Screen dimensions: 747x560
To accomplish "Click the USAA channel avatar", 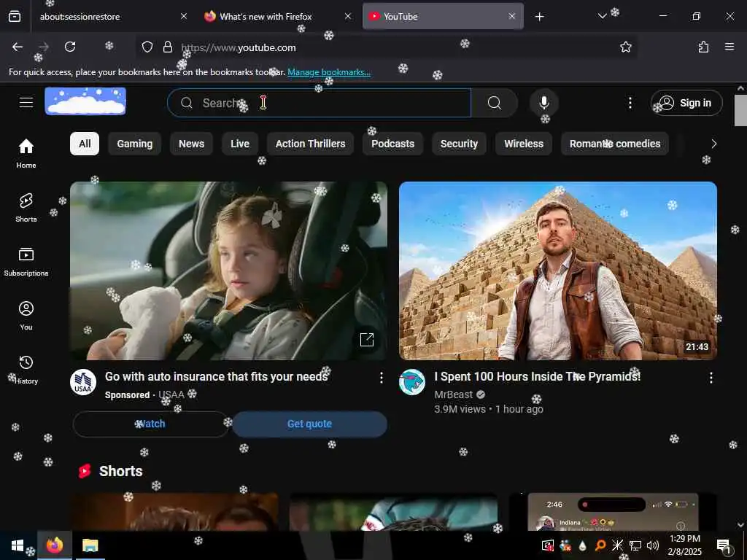I will pyautogui.click(x=83, y=382).
